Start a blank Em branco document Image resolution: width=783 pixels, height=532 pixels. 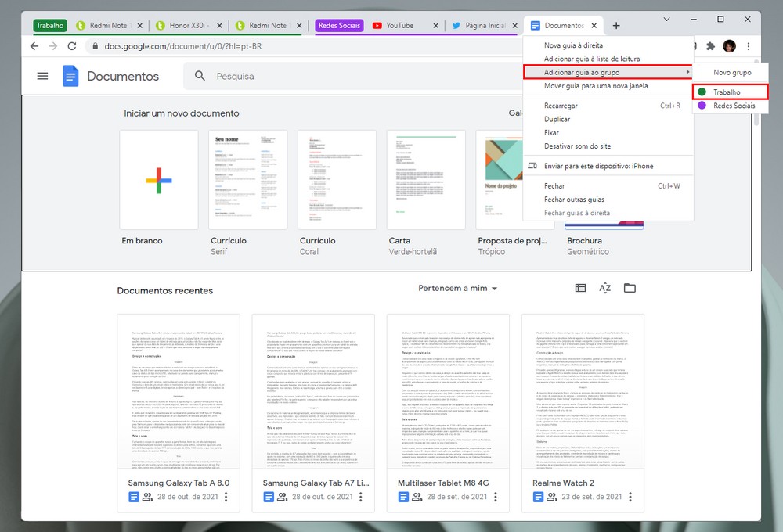[x=159, y=180]
